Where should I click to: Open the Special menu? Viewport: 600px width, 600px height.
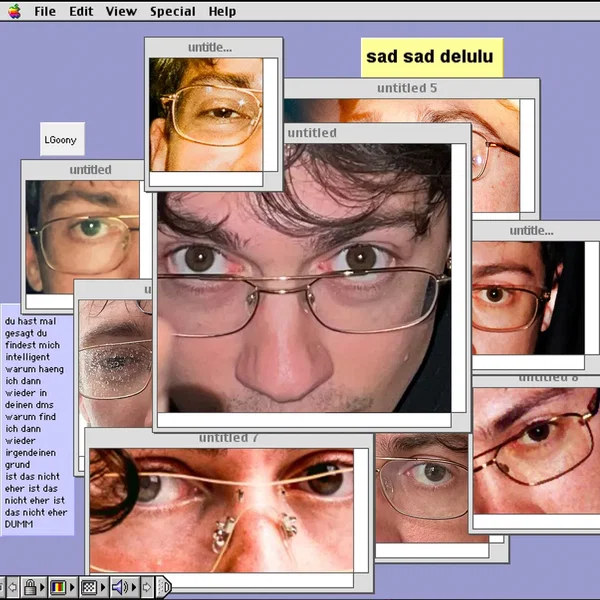(x=172, y=11)
